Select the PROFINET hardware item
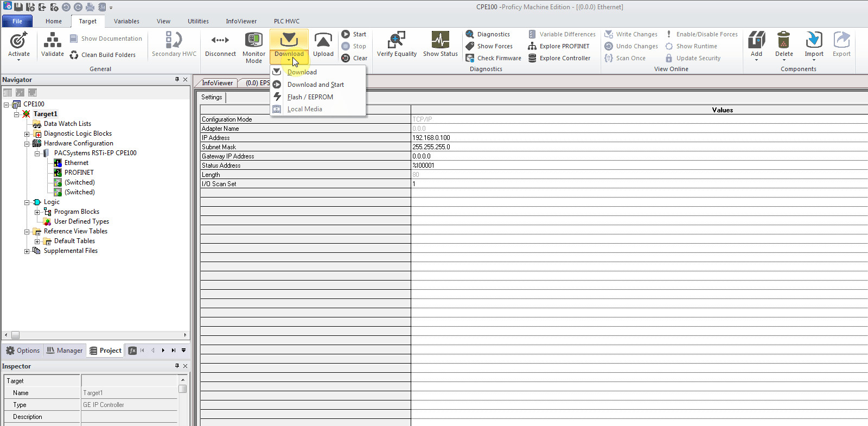Viewport: 868px width, 426px height. [79, 173]
